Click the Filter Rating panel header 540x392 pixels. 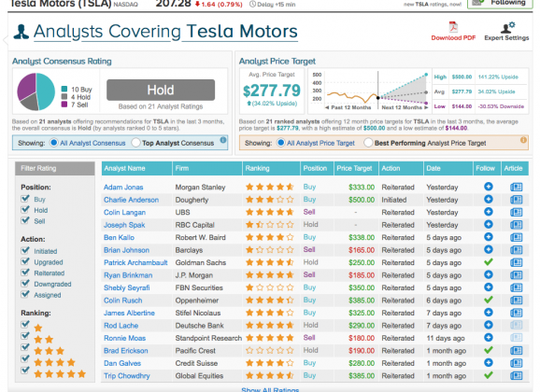point(55,168)
